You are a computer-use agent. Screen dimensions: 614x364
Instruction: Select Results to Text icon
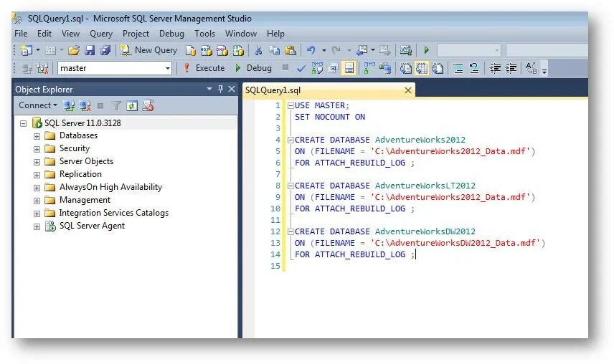click(x=405, y=68)
